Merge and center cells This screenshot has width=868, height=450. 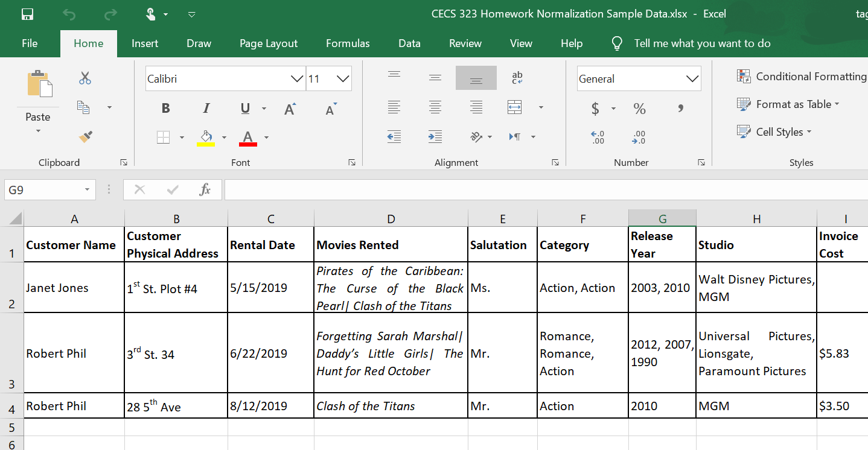coord(515,107)
